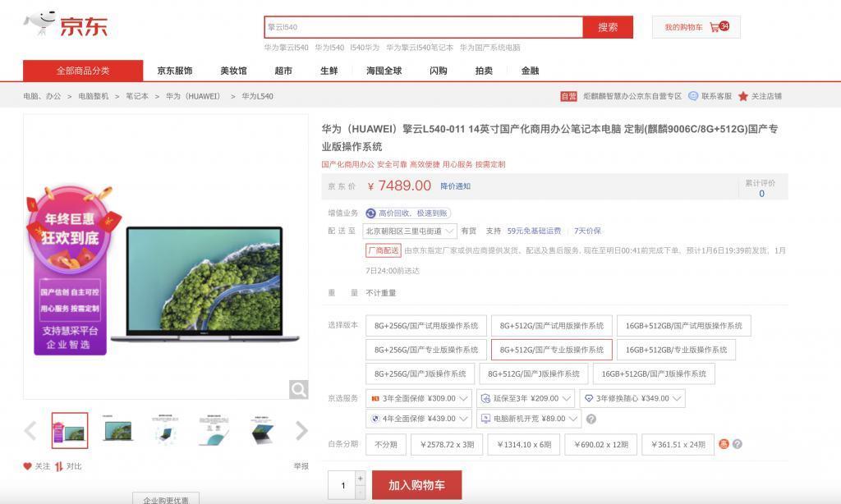Expand 延保至3年 ¥209.00 dropdown
This screenshot has width=841, height=504.
point(526,398)
